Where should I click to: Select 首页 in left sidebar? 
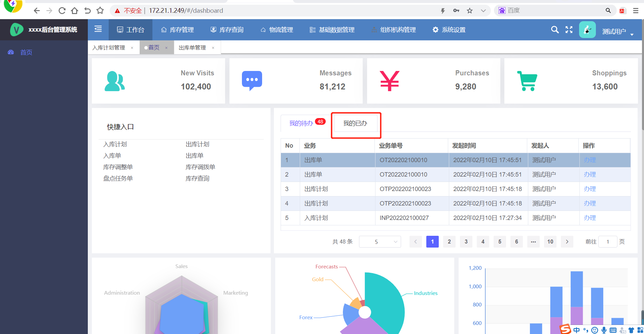(x=26, y=52)
